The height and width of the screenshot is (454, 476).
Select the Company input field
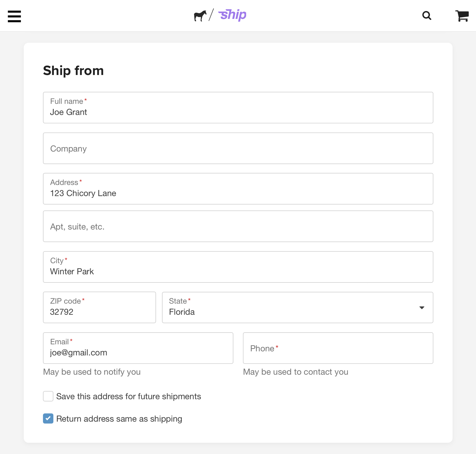[x=238, y=148]
